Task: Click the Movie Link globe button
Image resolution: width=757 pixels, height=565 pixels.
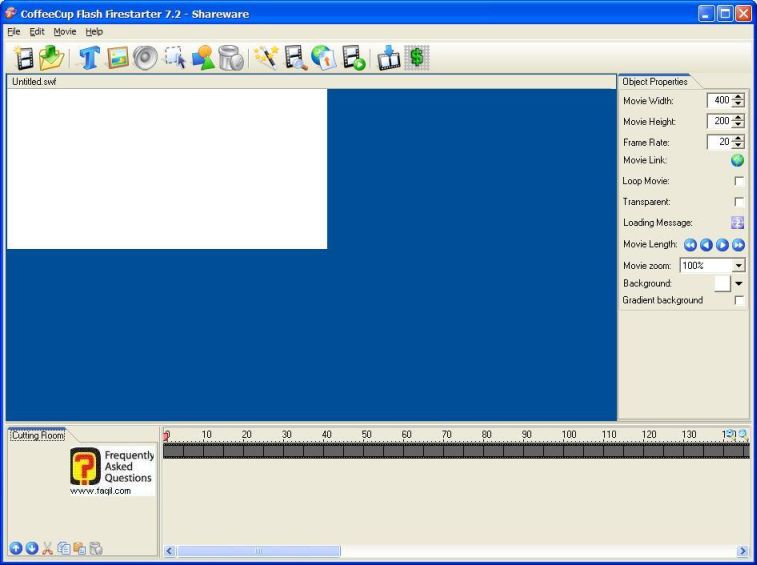Action: coord(737,160)
